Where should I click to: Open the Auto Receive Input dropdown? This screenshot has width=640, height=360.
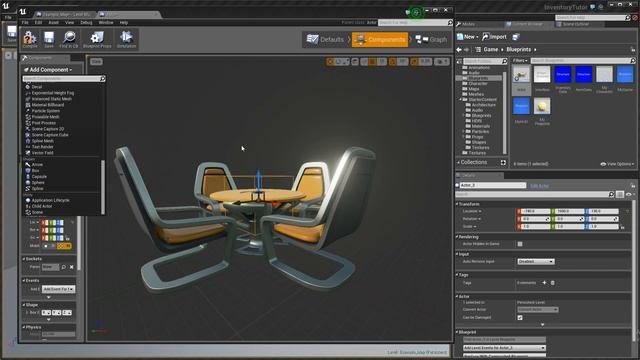[x=536, y=261]
